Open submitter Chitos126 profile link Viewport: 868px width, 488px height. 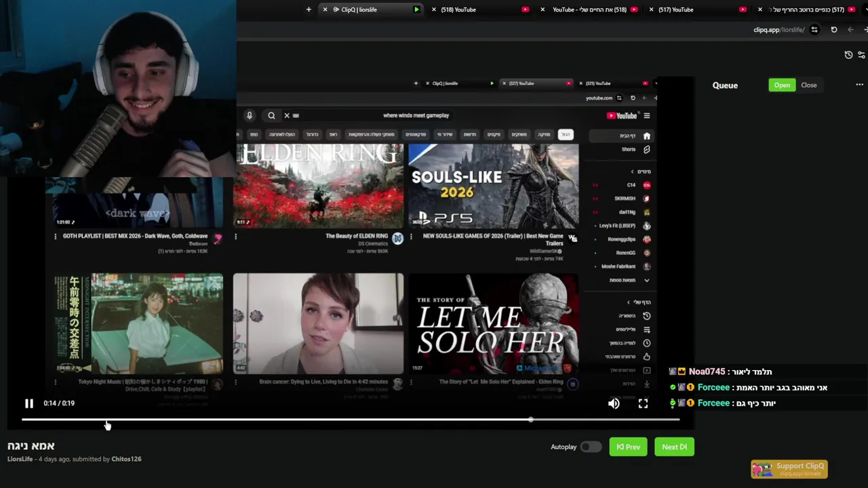pos(126,459)
